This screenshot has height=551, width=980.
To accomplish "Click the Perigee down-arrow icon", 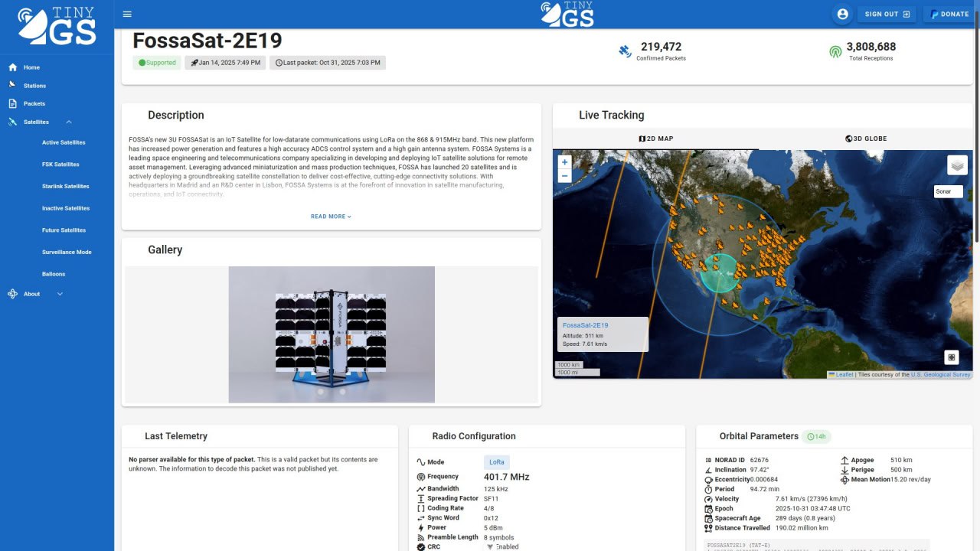I will (x=844, y=470).
